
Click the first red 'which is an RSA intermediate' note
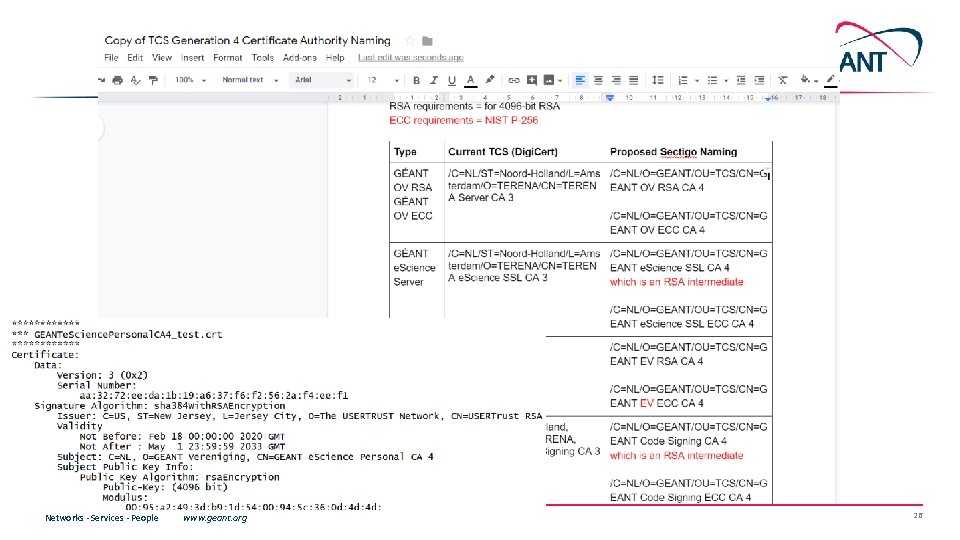pyautogui.click(x=677, y=282)
